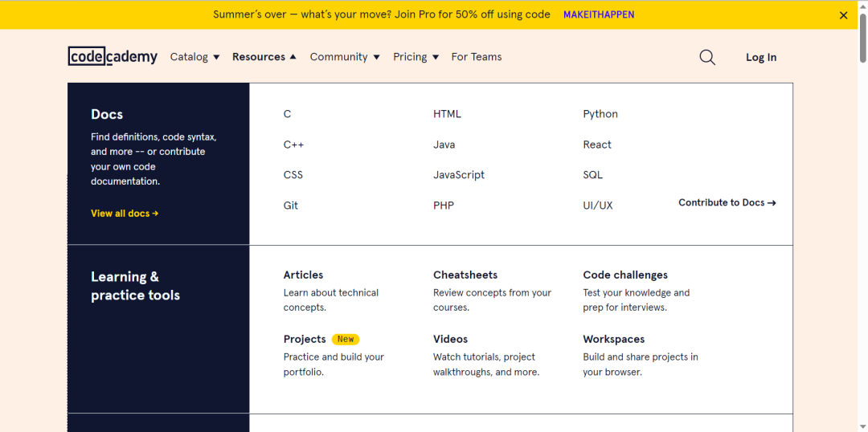The height and width of the screenshot is (432, 868).
Task: Click the Log In button
Action: click(761, 57)
